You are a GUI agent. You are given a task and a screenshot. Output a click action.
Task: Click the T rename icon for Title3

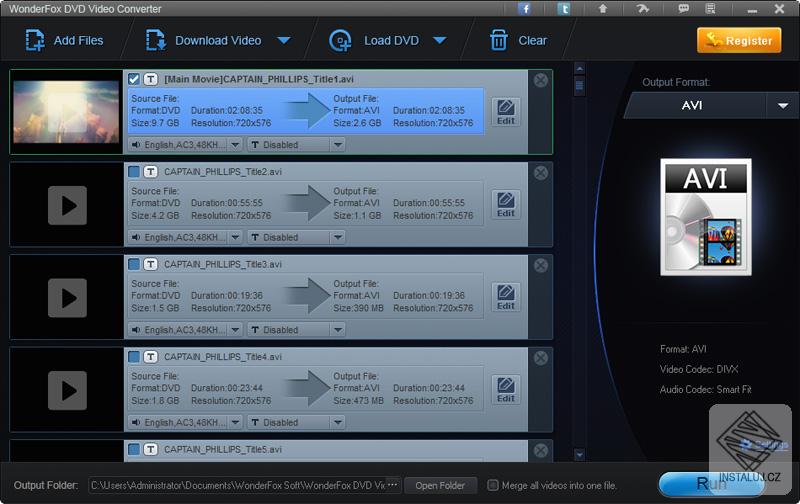[150, 264]
